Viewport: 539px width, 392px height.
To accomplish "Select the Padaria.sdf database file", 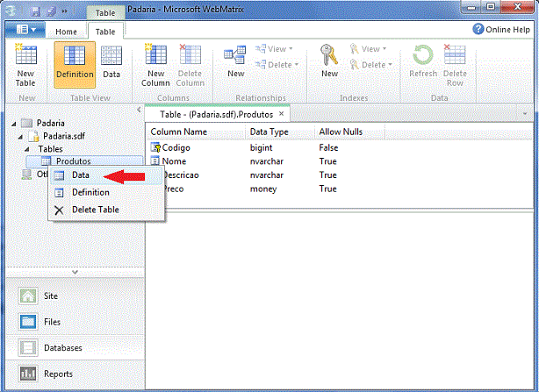I will tap(64, 136).
